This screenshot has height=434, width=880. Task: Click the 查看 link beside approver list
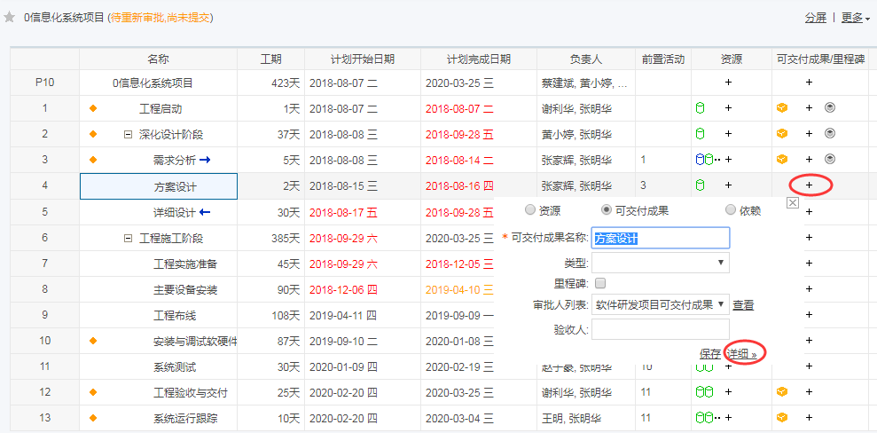743,305
